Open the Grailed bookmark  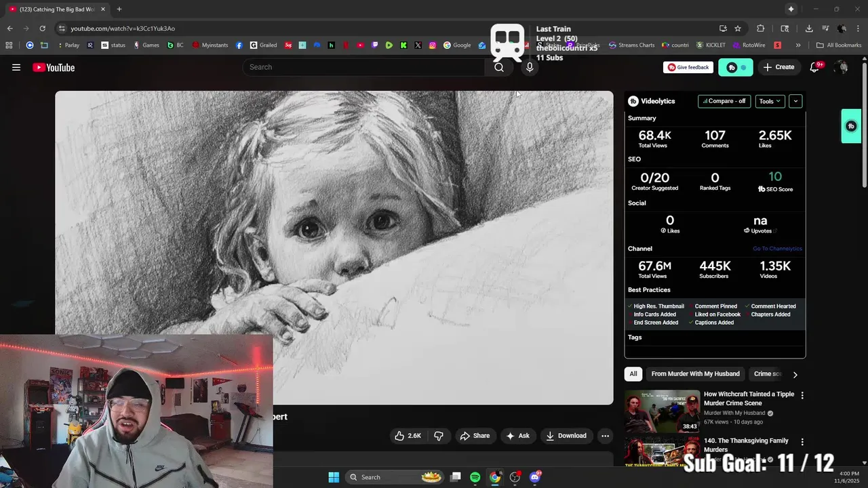point(263,45)
